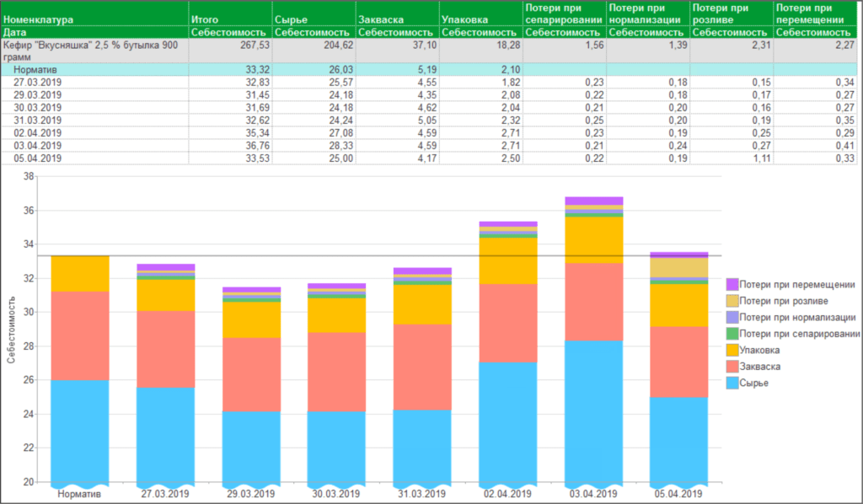Click the orange Упаковка segment of 27.03.2019 bar
This screenshot has height=504, width=863.
pyautogui.click(x=166, y=296)
